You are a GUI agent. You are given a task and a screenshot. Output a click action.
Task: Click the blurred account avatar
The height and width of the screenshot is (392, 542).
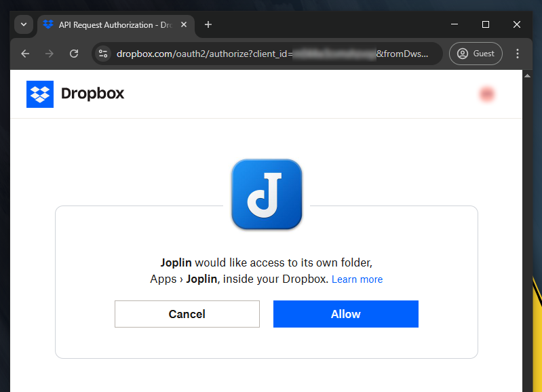486,94
